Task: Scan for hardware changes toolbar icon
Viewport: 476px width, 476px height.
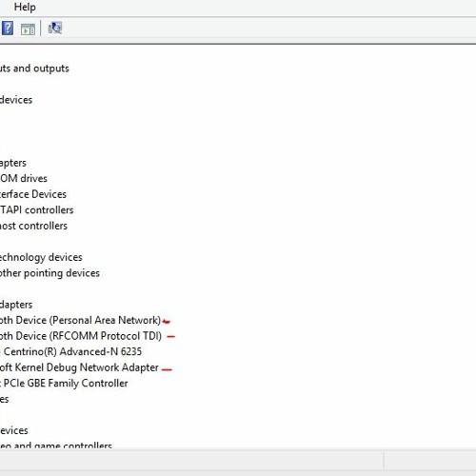Action: (x=55, y=28)
